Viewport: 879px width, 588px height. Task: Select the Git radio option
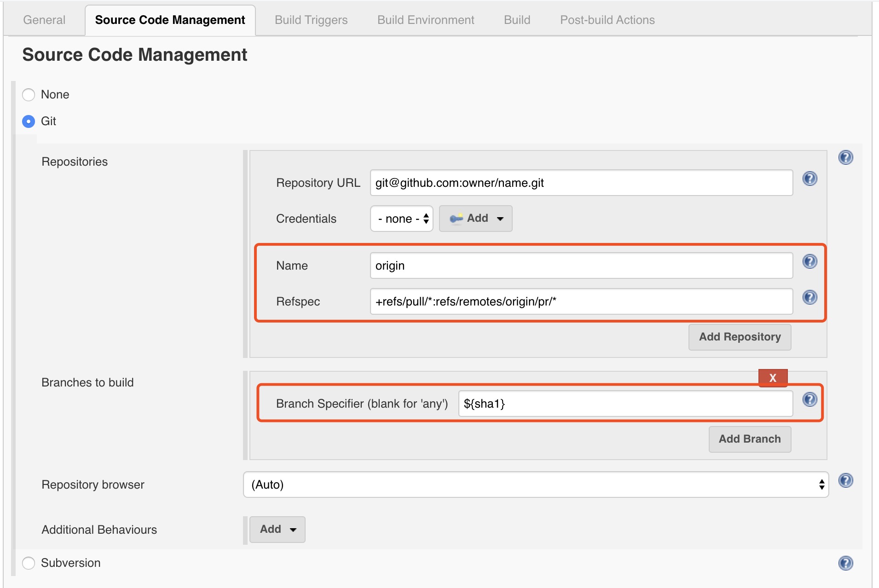(x=29, y=121)
